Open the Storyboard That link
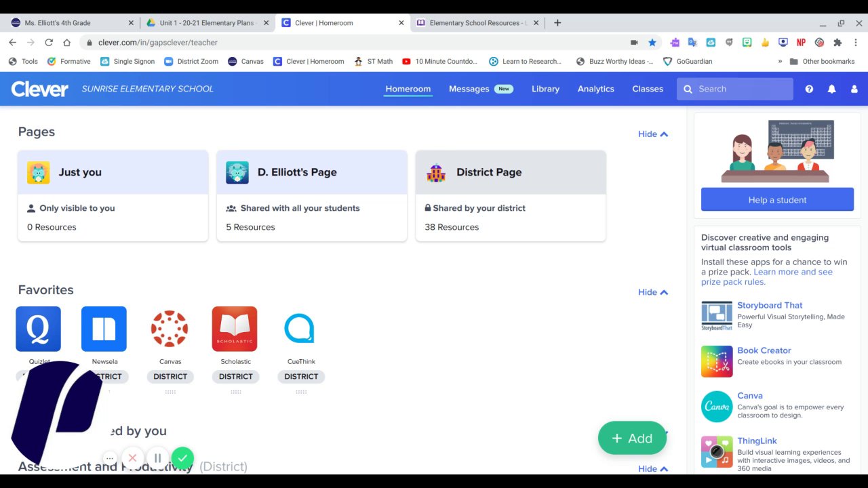Viewport: 868px width, 488px height. point(770,305)
